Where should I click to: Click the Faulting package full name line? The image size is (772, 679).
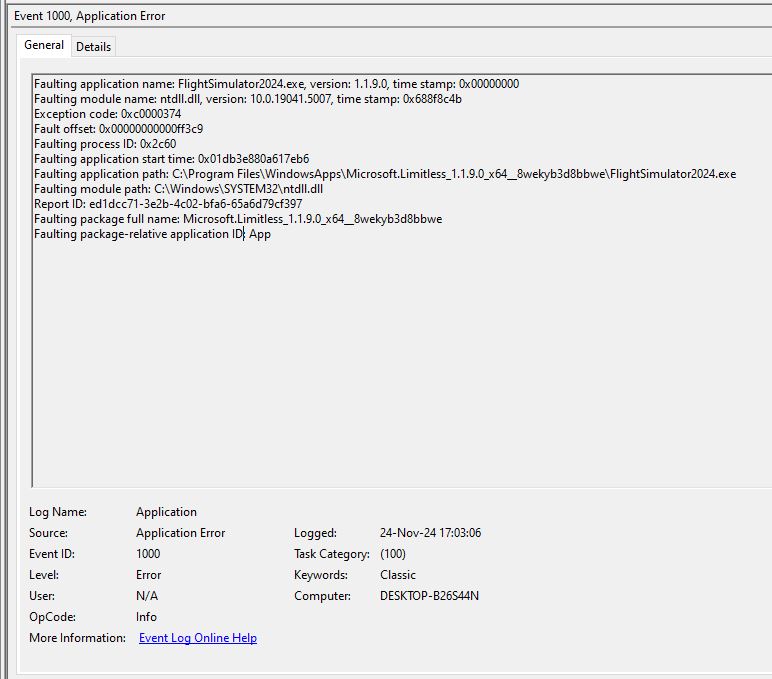[238, 219]
